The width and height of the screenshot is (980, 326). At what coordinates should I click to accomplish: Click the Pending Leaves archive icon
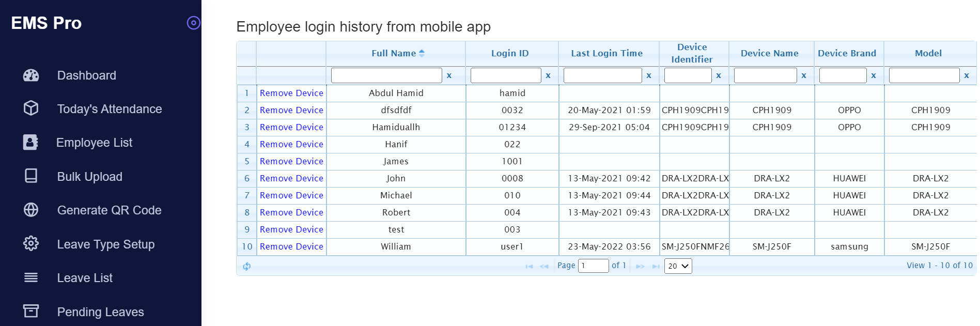(x=31, y=311)
